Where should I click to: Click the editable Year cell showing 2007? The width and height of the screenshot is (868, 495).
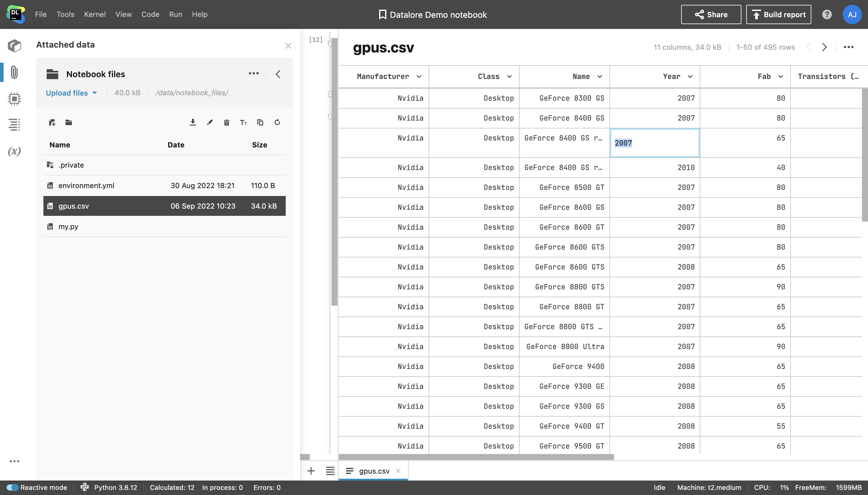pyautogui.click(x=654, y=143)
